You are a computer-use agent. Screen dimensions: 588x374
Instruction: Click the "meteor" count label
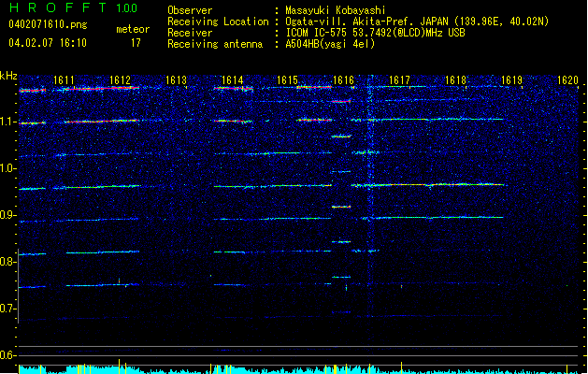click(133, 29)
